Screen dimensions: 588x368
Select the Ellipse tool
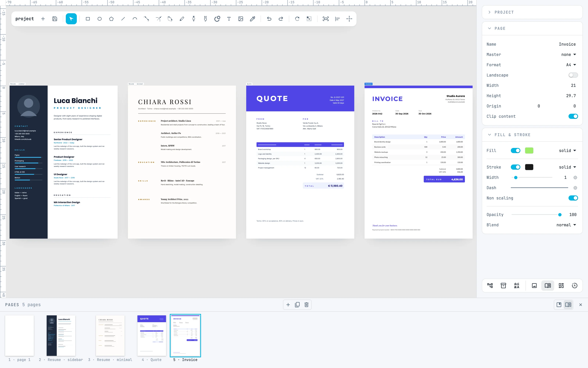pos(100,19)
